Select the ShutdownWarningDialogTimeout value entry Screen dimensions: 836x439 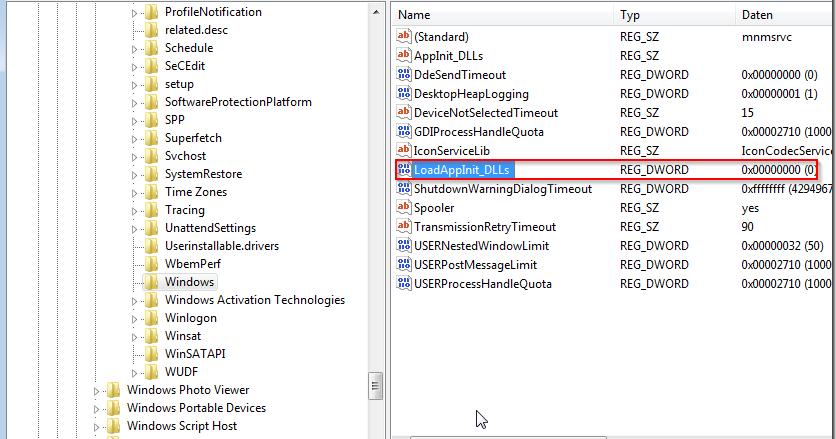502,189
